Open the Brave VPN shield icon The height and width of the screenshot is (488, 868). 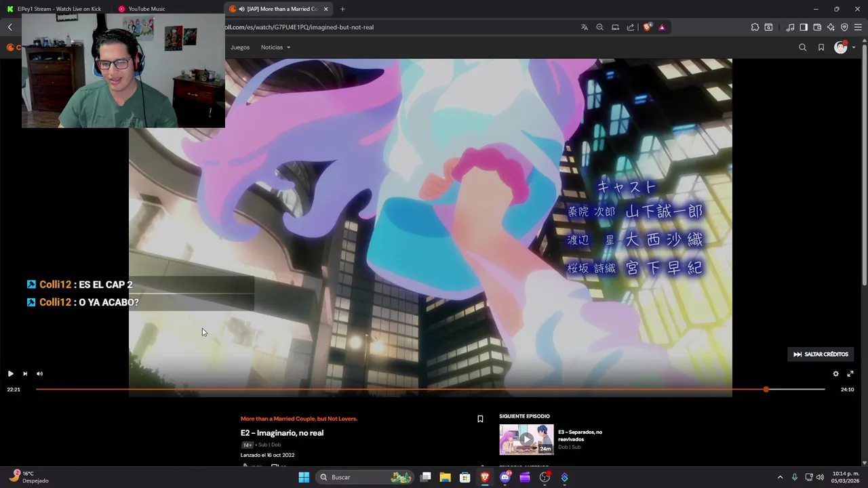(844, 27)
